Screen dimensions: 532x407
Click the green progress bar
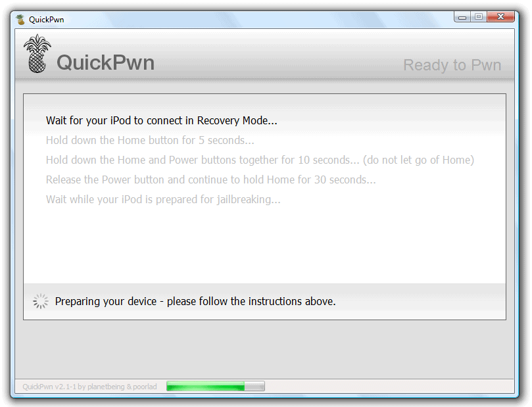tap(216, 387)
